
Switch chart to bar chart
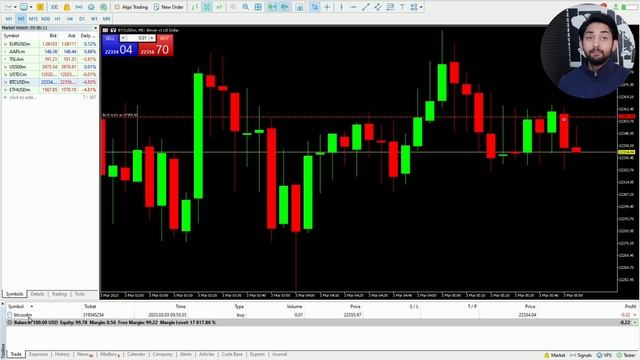[195, 7]
